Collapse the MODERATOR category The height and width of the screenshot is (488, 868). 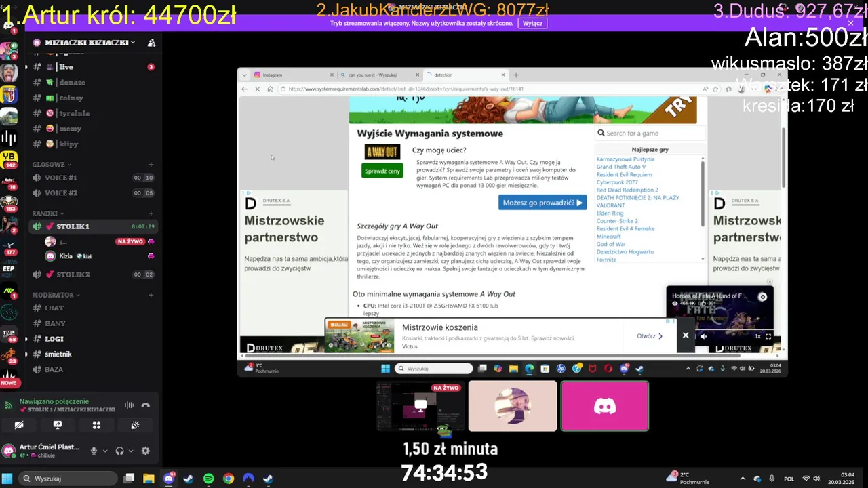coord(56,295)
